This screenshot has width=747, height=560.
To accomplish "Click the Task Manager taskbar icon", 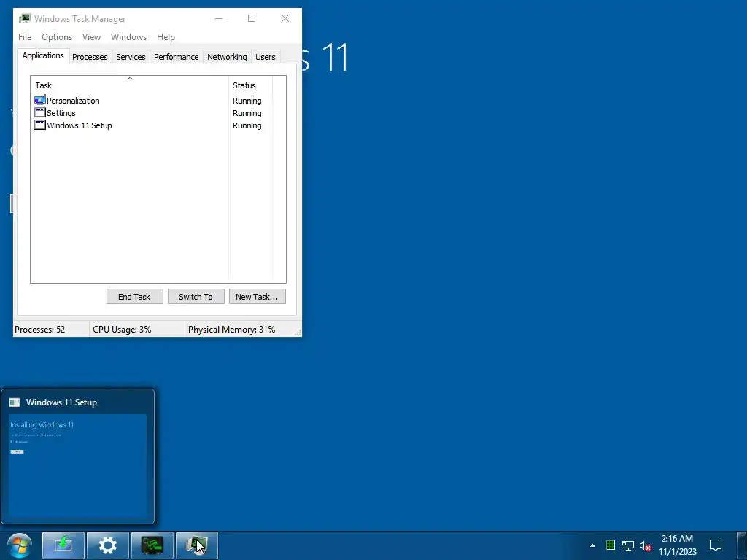I will pos(197,545).
